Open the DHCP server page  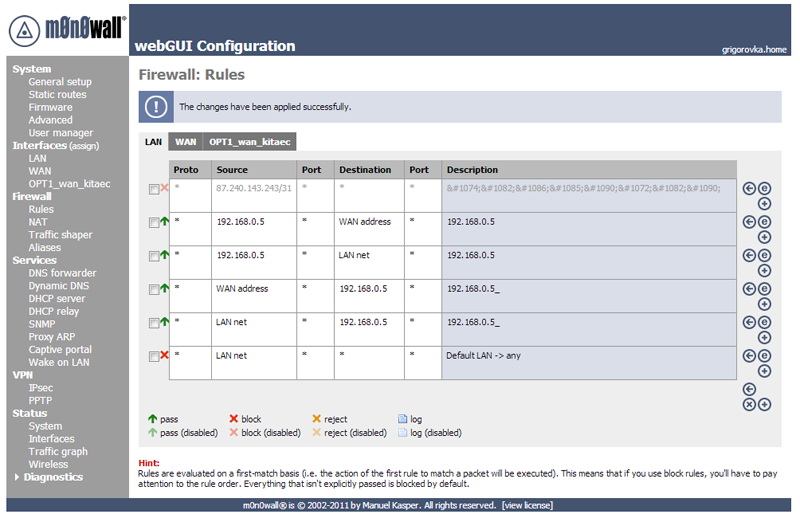coord(57,299)
